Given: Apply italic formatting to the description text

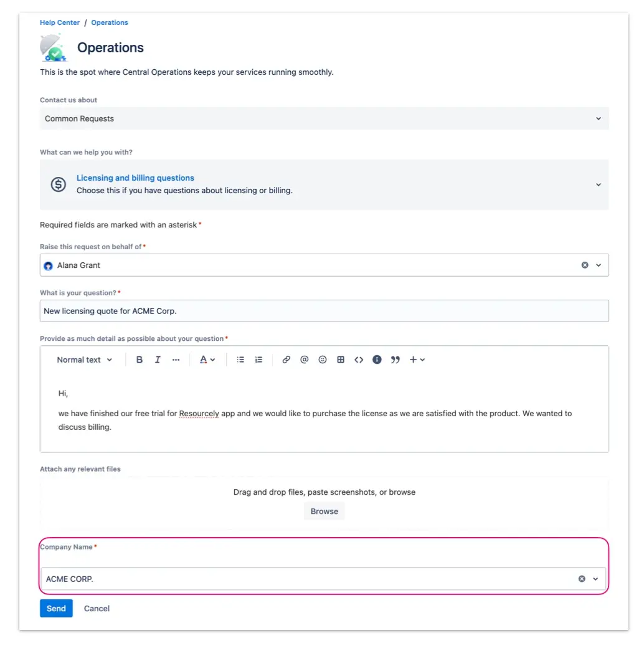Looking at the screenshot, I should [x=158, y=360].
